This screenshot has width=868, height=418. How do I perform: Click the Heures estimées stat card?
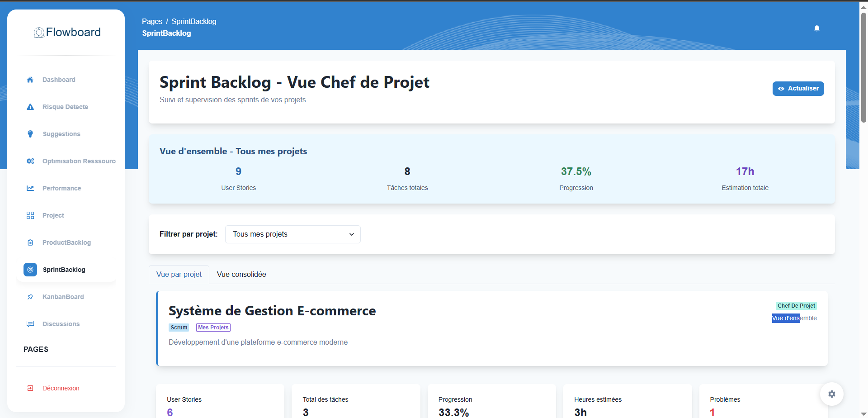coord(627,401)
